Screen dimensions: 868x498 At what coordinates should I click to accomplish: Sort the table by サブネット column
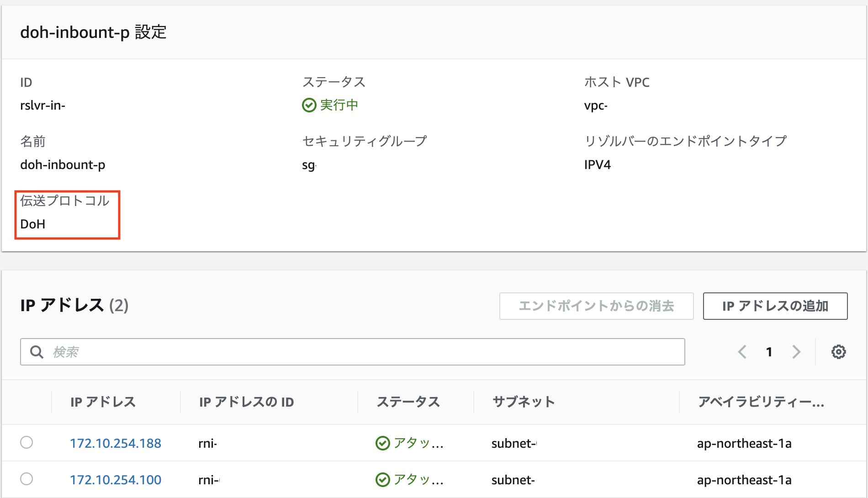pos(524,402)
